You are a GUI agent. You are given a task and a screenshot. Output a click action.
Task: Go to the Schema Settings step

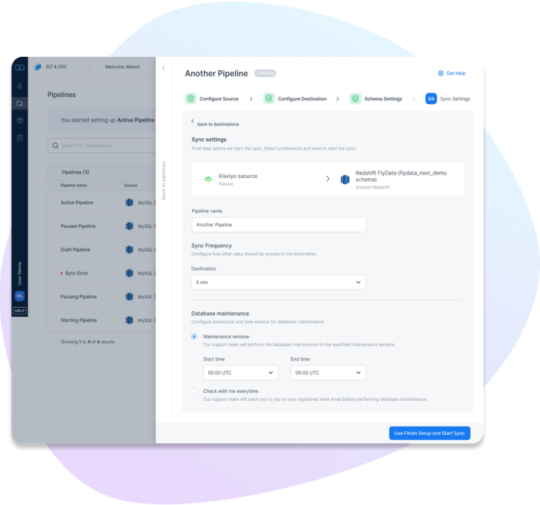click(x=376, y=99)
